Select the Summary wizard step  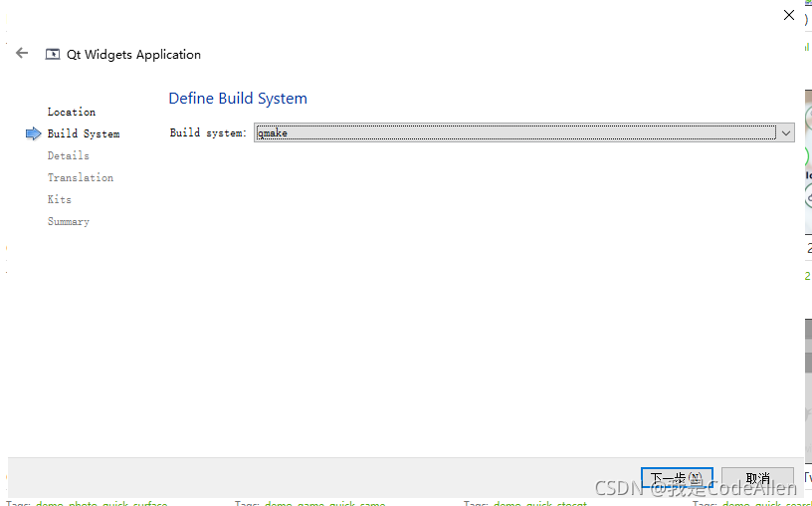[x=69, y=221]
